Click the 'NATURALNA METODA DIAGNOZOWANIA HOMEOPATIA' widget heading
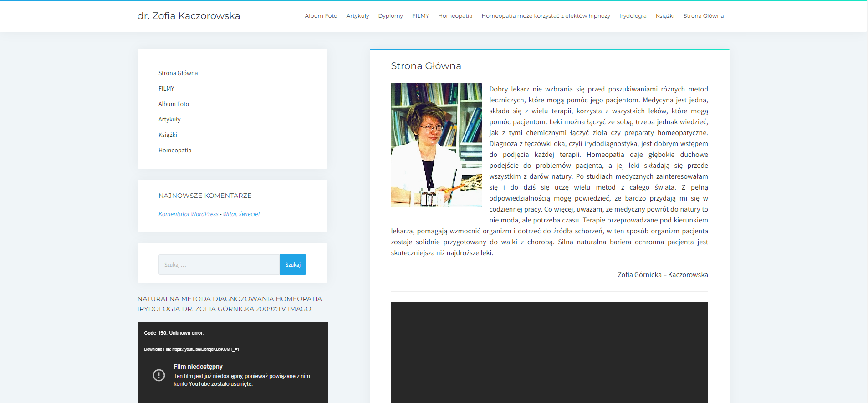868x403 pixels. 230,304
